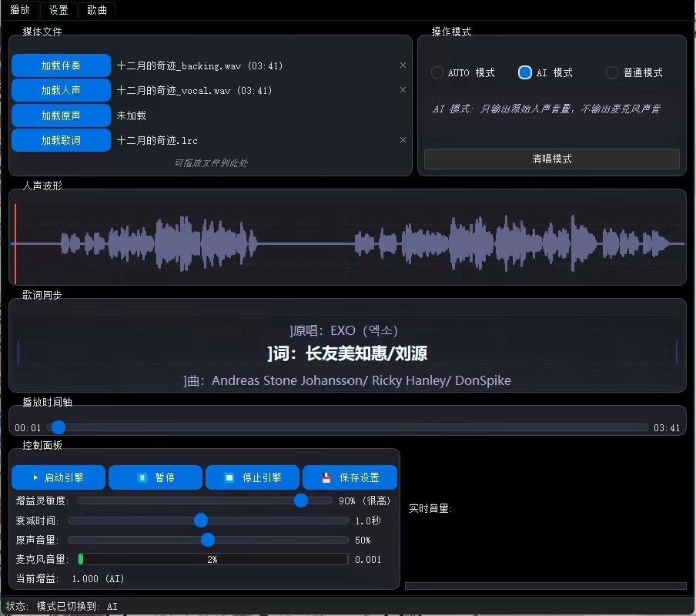Click the 加载原声 button
696x616 pixels.
61,115
